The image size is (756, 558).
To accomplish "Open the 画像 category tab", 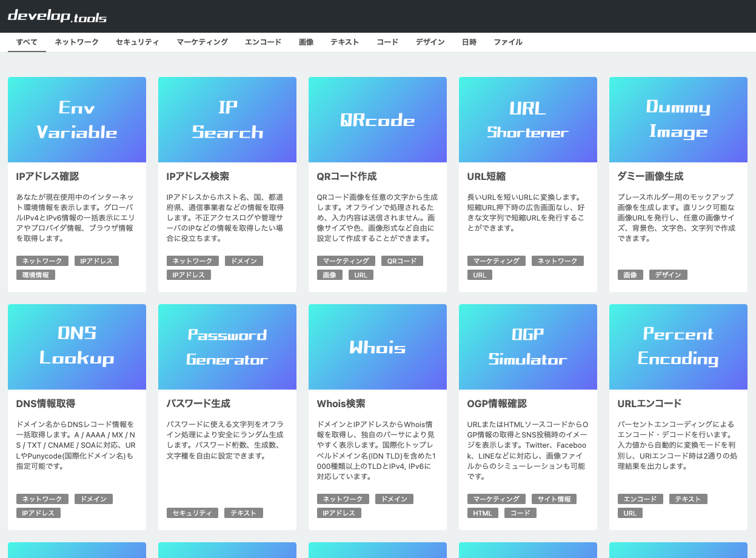I will (306, 42).
